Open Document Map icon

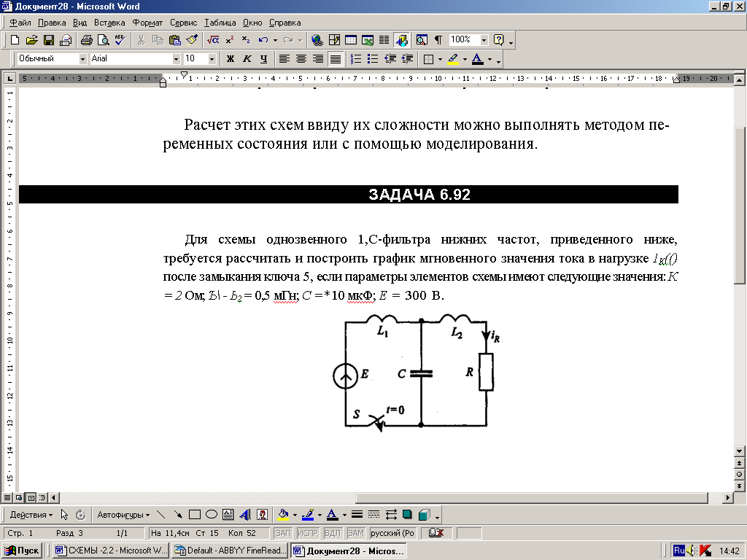coord(422,40)
